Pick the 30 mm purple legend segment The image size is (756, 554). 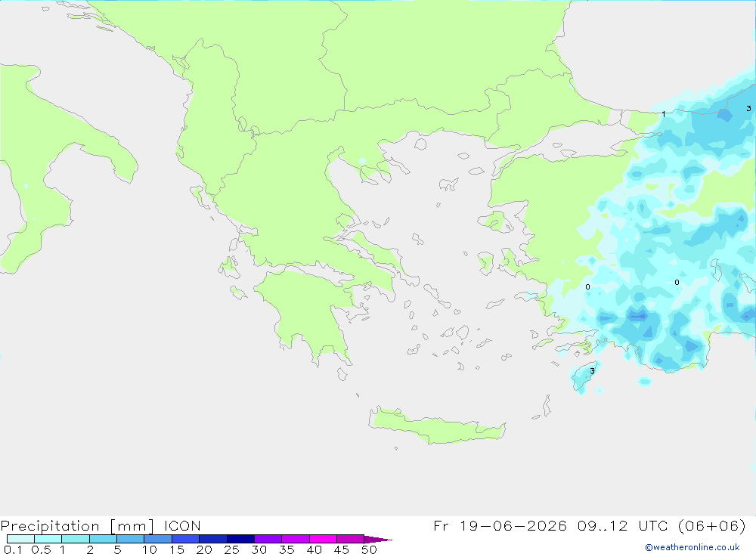[x=268, y=539]
